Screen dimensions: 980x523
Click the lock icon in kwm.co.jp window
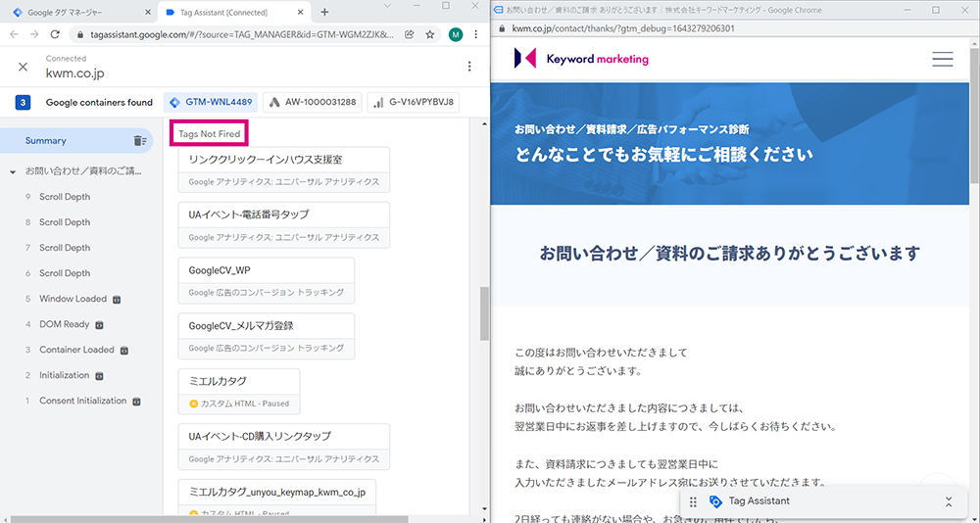tap(501, 28)
